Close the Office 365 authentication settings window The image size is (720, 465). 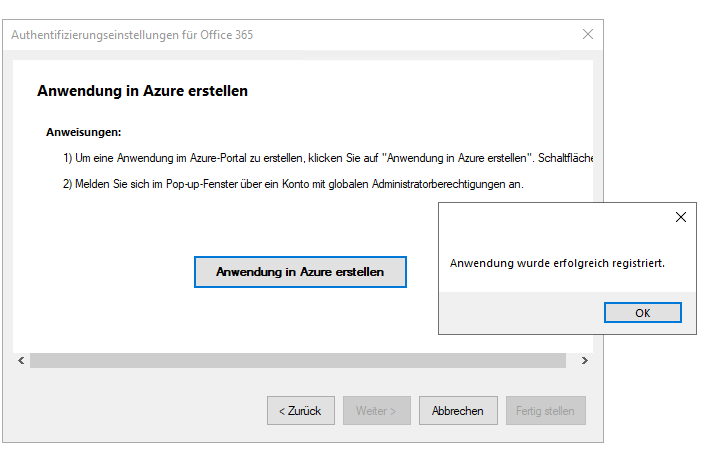coord(587,34)
